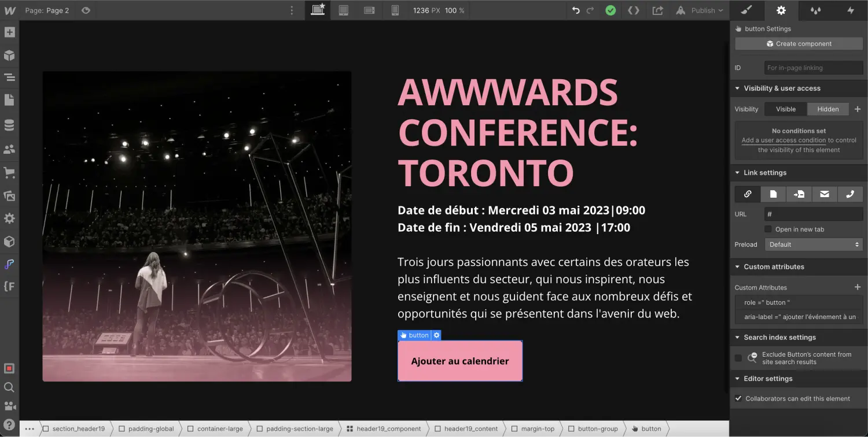The image size is (868, 437).
Task: Switch to the tablet breakpoint
Action: (344, 10)
